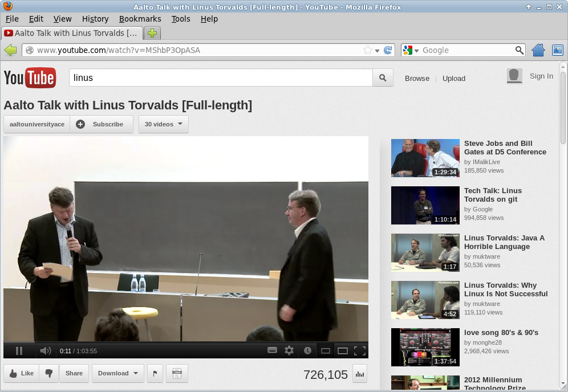Click the Upload link
The width and height of the screenshot is (568, 392).
tap(454, 78)
